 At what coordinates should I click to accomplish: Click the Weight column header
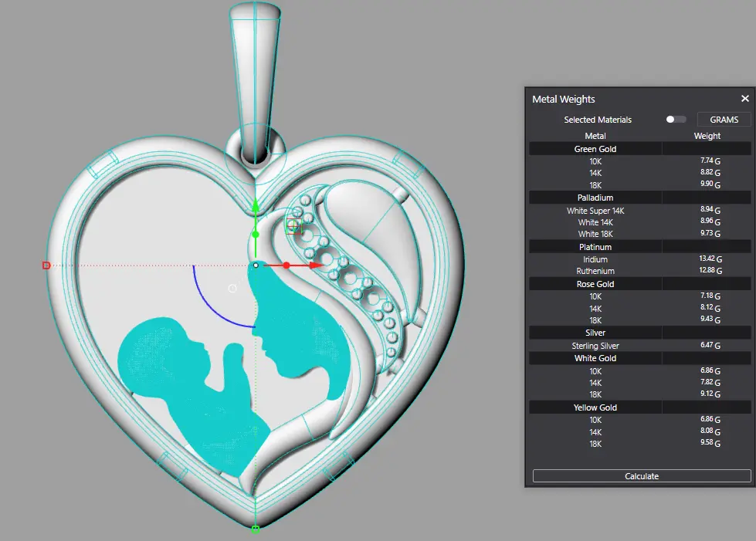coord(707,136)
